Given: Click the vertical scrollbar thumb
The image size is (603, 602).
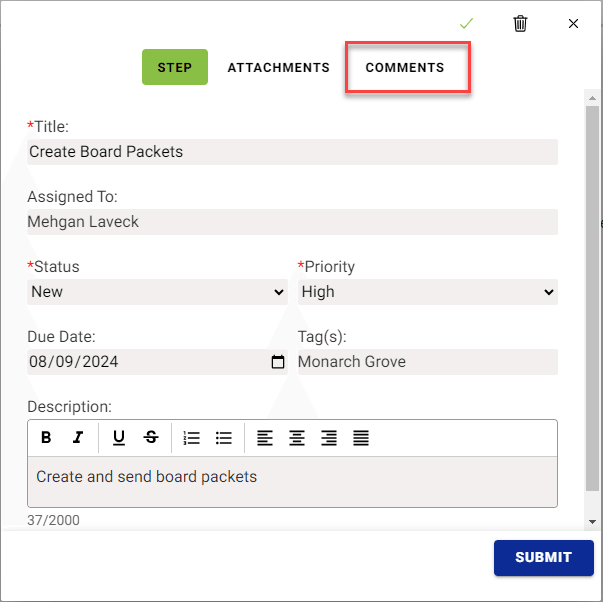Looking at the screenshot, I should tap(592, 298).
